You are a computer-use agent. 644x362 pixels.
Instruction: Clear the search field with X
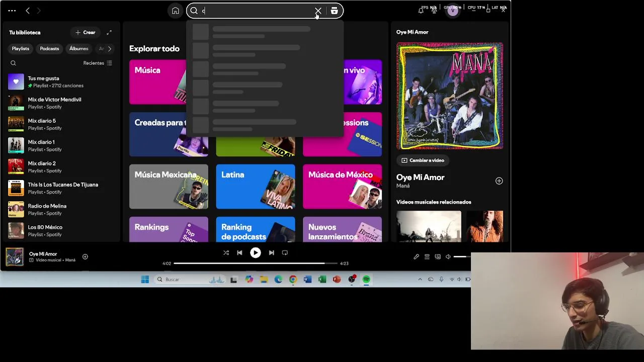click(x=318, y=11)
